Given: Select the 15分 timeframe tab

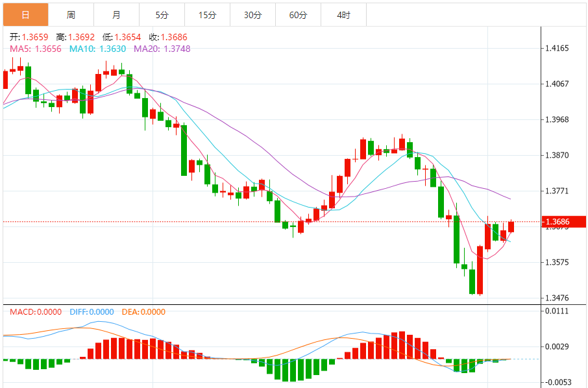Looking at the screenshot, I should pos(207,14).
